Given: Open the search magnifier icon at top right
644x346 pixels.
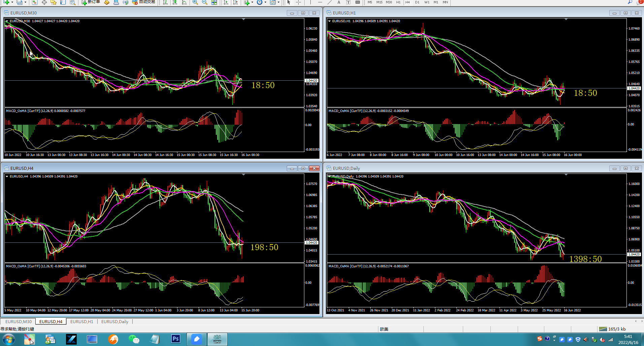Looking at the screenshot, I should point(630,2).
